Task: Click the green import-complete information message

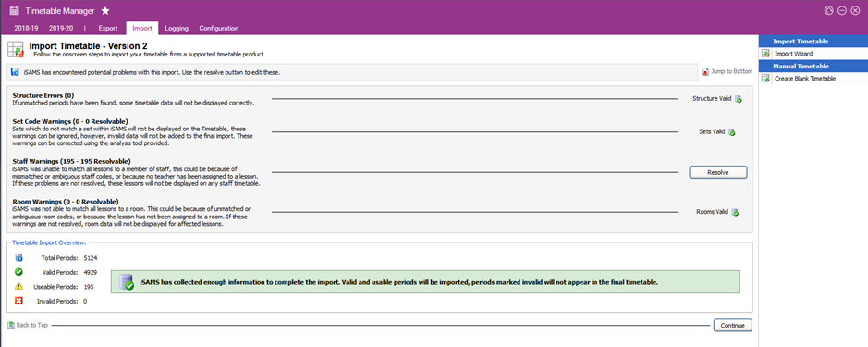Action: coord(424,282)
